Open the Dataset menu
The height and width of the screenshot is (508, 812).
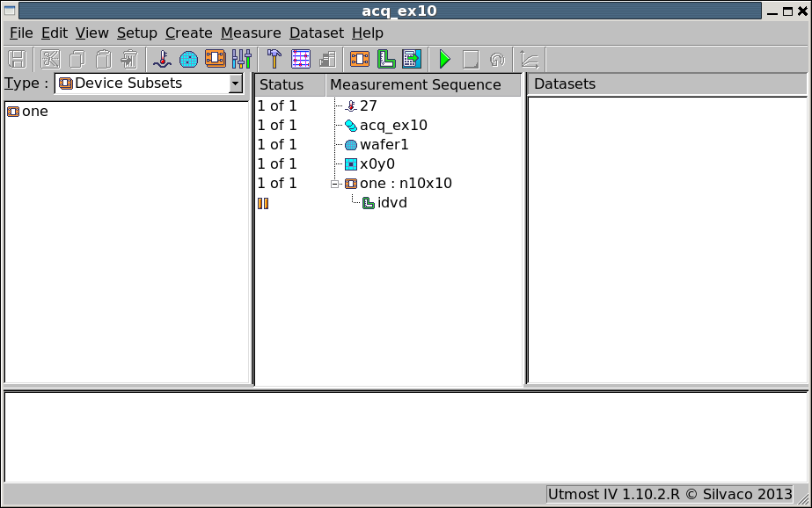tap(317, 33)
